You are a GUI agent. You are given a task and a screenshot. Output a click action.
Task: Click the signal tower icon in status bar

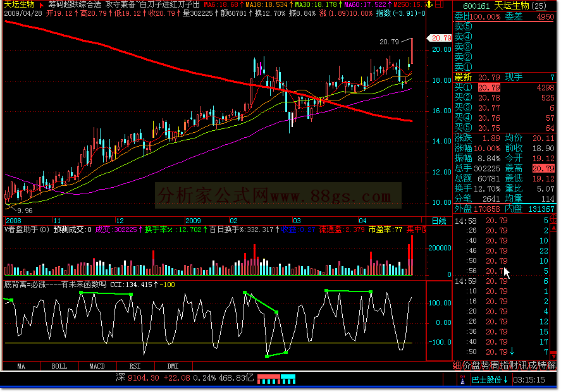tap(462, 379)
